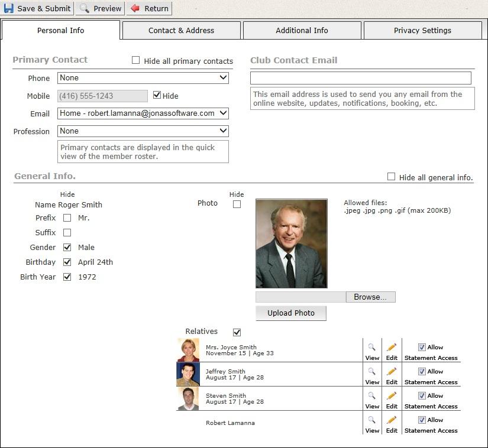Viewport: 488px width, 448px height.
Task: Enable Hide all primary contacts checkbox
Action: click(x=136, y=60)
